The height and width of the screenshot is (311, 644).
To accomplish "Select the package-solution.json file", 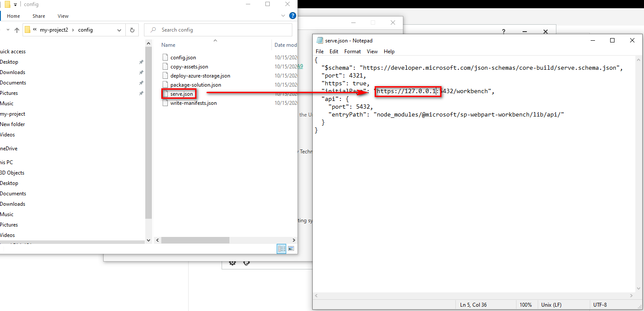I will [196, 85].
